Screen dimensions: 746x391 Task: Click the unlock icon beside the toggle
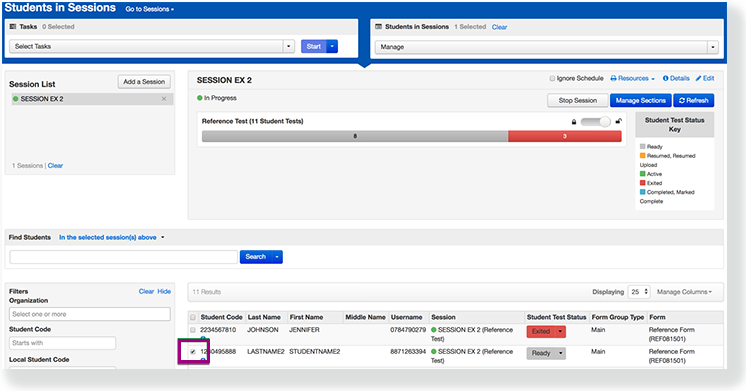click(x=618, y=121)
